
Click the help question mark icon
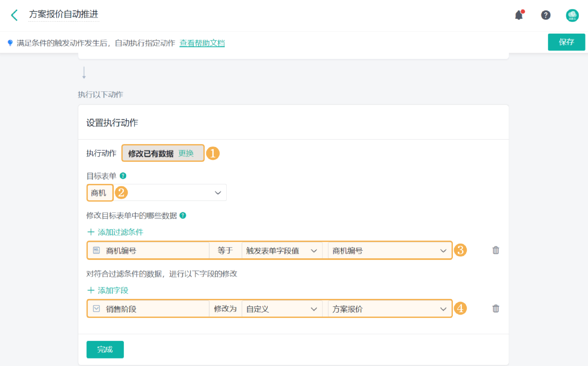545,15
